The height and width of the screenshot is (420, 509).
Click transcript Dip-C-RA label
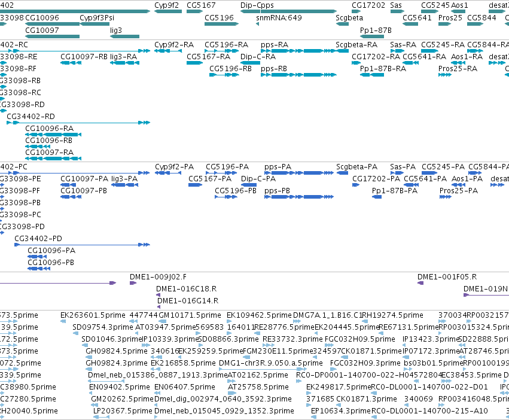click(258, 57)
